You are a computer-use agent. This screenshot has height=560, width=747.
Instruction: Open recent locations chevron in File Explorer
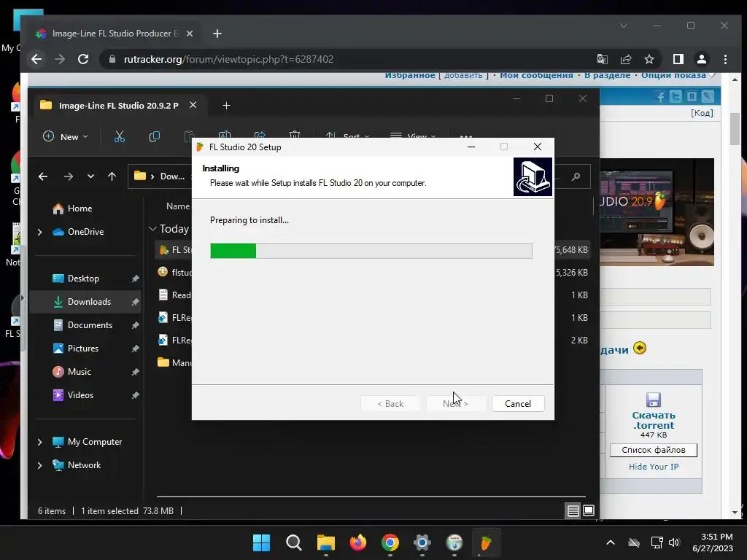point(90,176)
